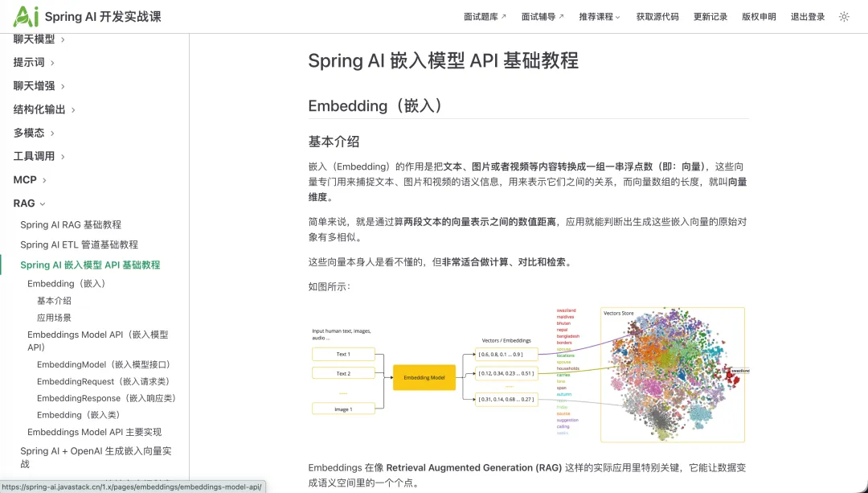Click the Embedding（嵌入）heading in the article
This screenshot has height=493, width=868.
tap(376, 105)
